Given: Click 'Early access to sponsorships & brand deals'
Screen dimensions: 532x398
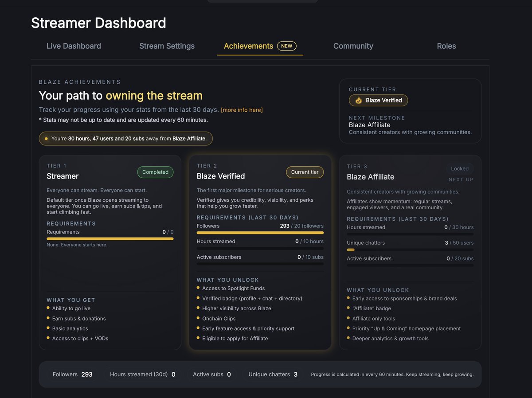Looking at the screenshot, I should [x=405, y=298].
